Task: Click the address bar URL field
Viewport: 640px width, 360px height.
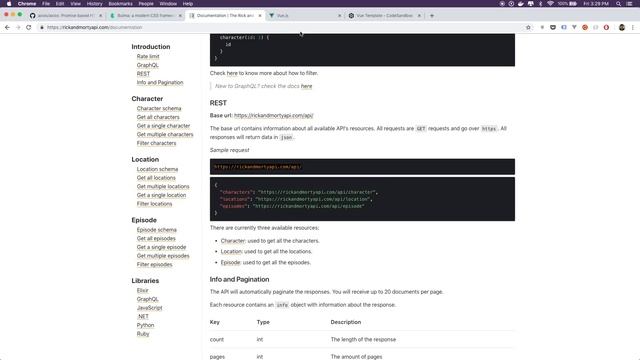Action: coord(282,27)
